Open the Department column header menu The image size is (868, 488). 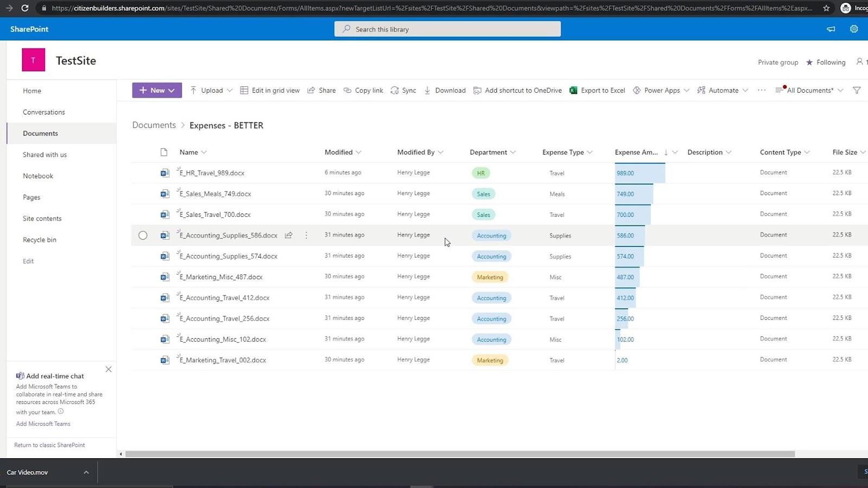(493, 152)
